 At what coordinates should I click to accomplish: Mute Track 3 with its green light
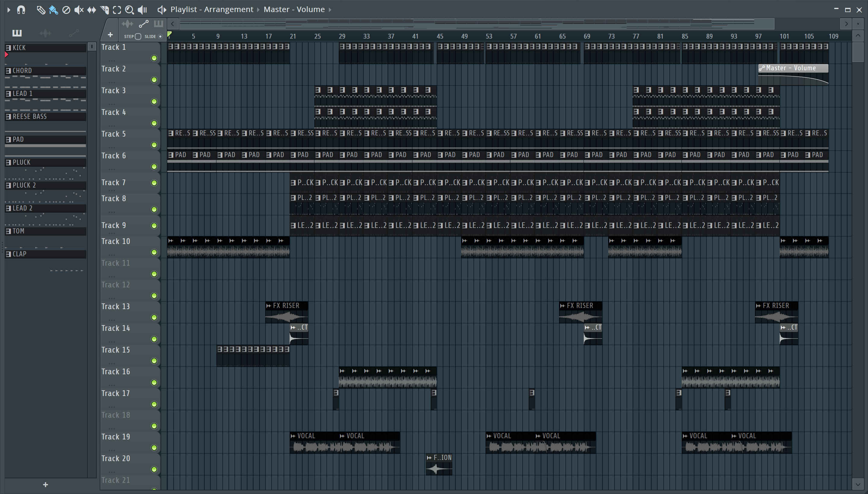[154, 101]
